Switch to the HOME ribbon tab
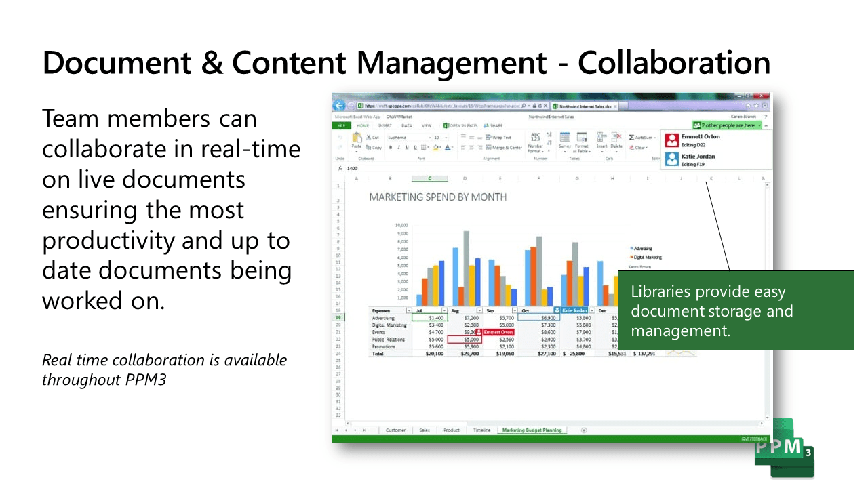Screen dimensions: 868x488 coord(363,125)
